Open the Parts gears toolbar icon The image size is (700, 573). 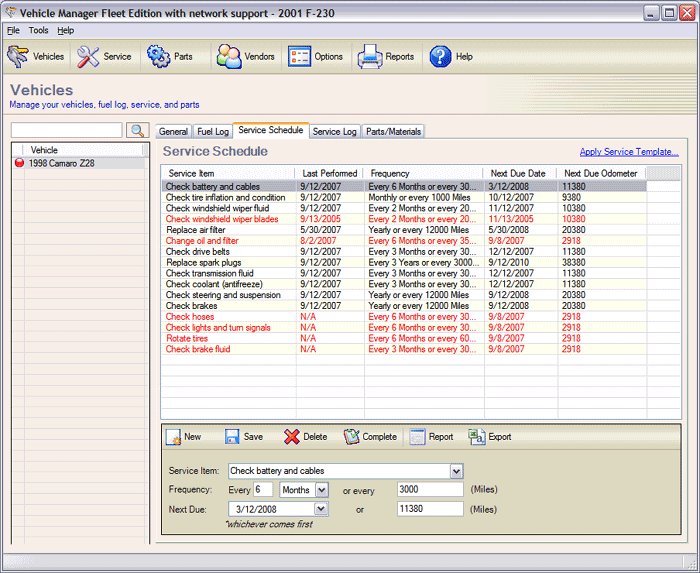pos(170,56)
